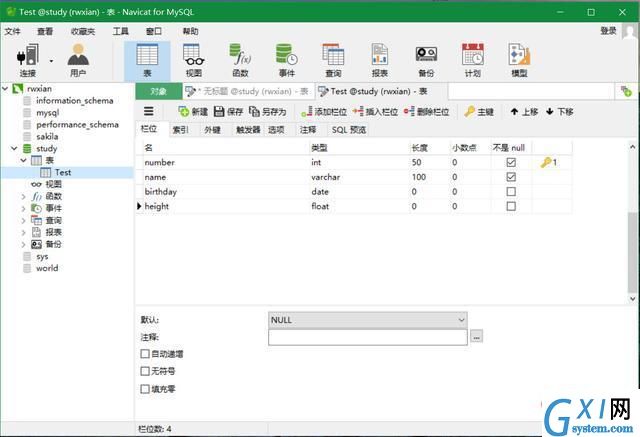This screenshot has height=437, width=640.
Task: Click the user avatar icon beside 登录
Action: pyautogui.click(x=630, y=31)
